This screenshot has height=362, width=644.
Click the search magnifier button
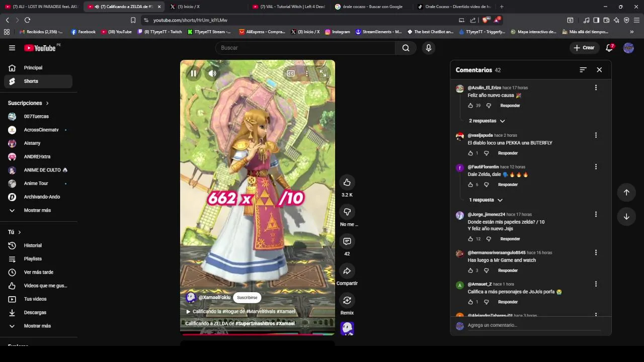click(x=406, y=48)
